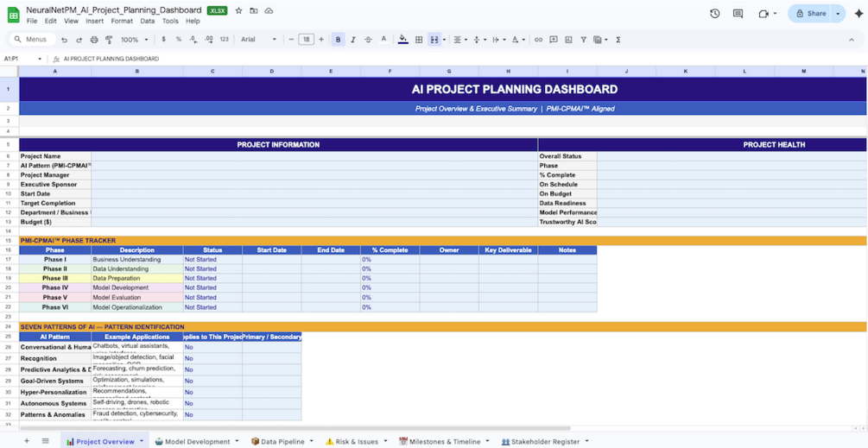Open the text color picker
868x448 pixels.
point(383,40)
